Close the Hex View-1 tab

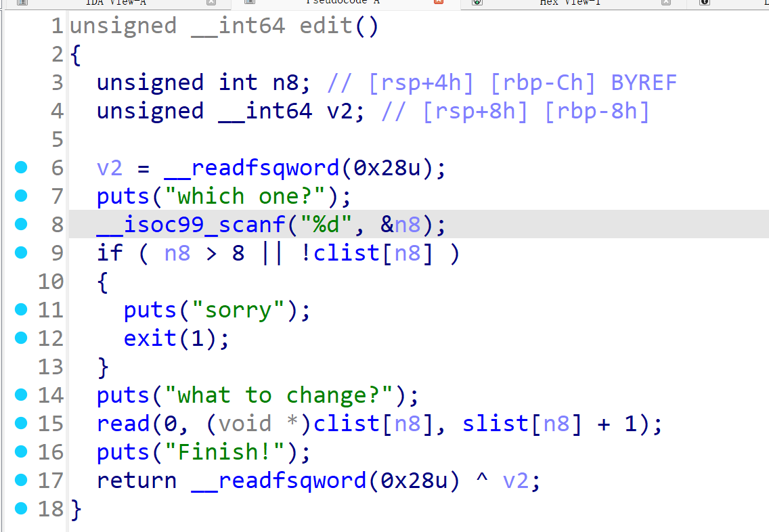click(666, 2)
